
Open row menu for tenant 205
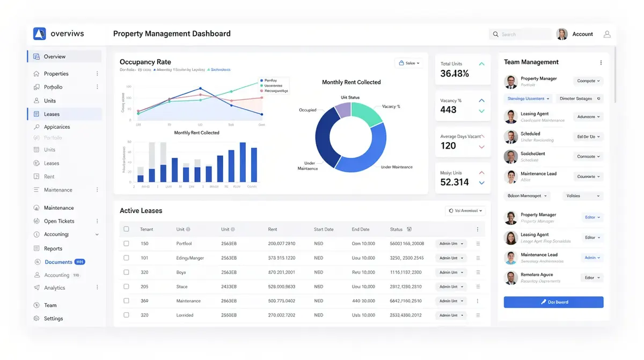tap(478, 286)
